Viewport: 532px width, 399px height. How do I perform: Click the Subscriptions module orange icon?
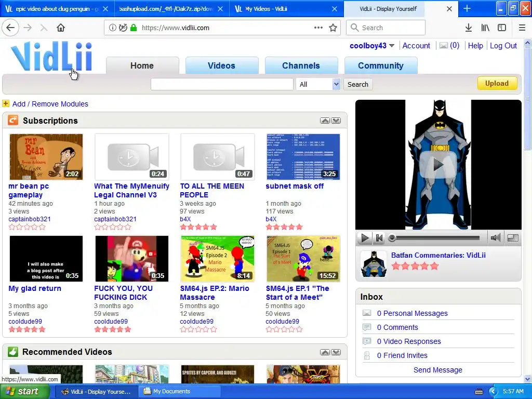click(x=13, y=120)
